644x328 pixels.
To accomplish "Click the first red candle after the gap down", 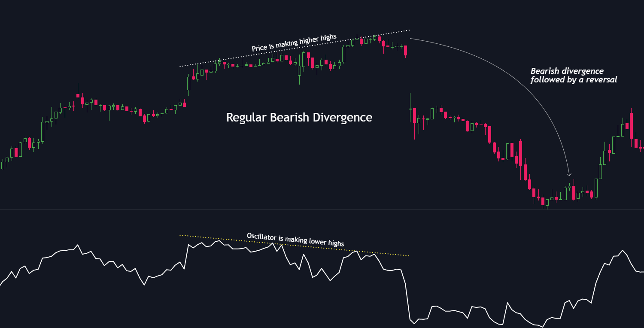I will pos(414,115).
